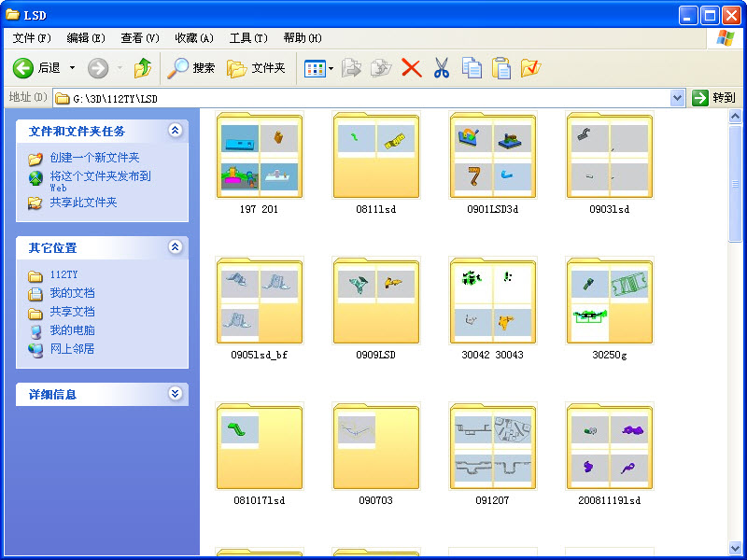The width and height of the screenshot is (747, 560).
Task: Toggle the Folders (文件夹) pane
Action: click(x=256, y=68)
